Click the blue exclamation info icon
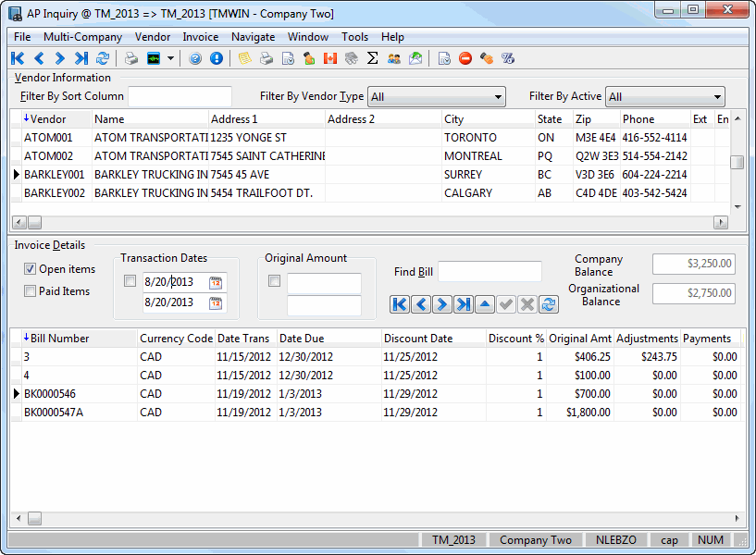 (x=217, y=58)
